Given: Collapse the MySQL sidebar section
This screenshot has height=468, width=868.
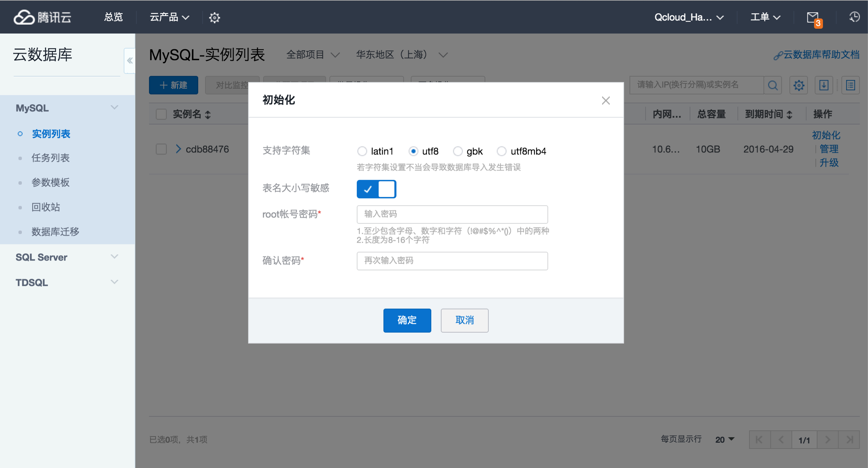Looking at the screenshot, I should click(114, 107).
